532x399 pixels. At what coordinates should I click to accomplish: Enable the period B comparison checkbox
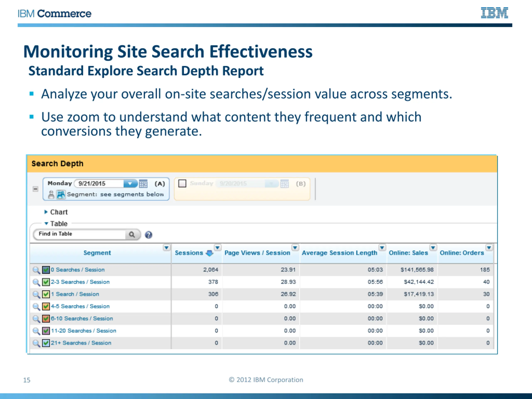(x=182, y=183)
